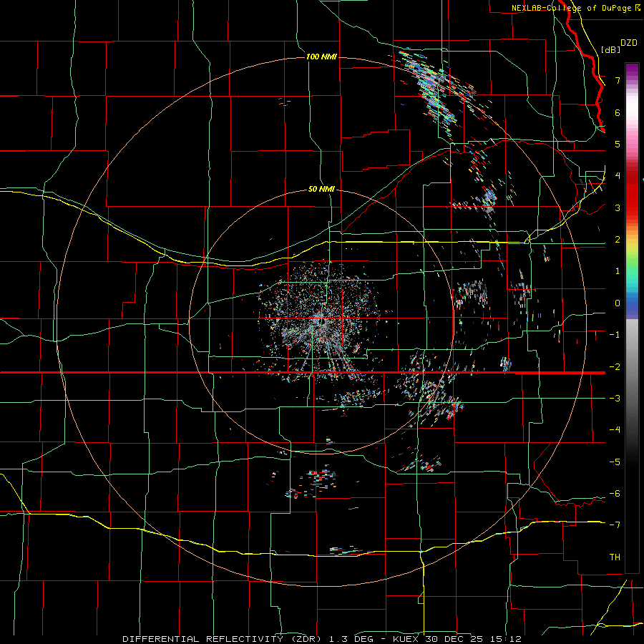Click the 5 value on the dB scale
Viewport: 644px width, 644px height.
point(618,144)
